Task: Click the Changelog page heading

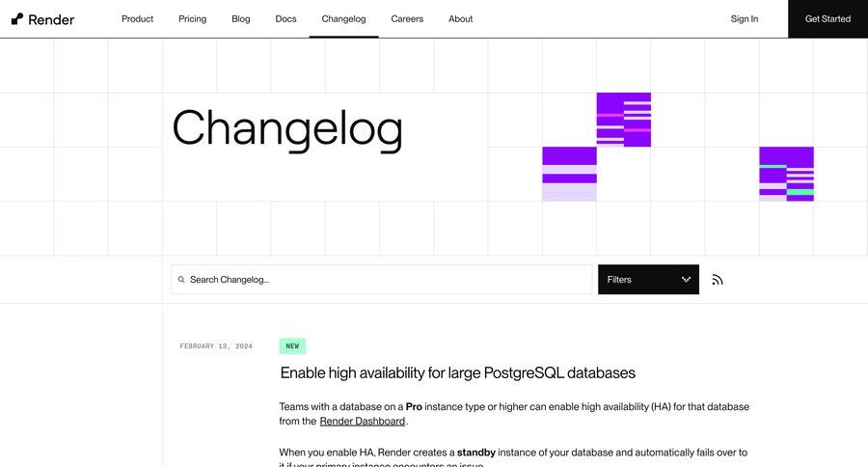Action: 286,127
